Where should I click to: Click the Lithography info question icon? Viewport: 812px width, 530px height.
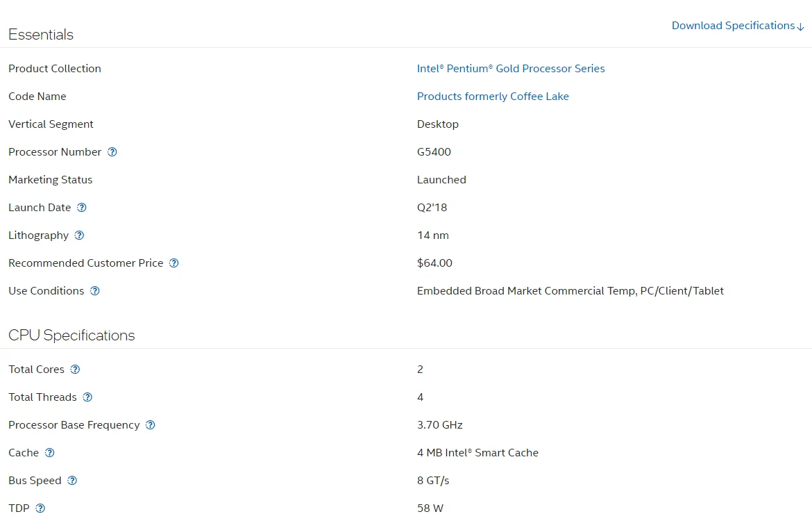pos(79,235)
